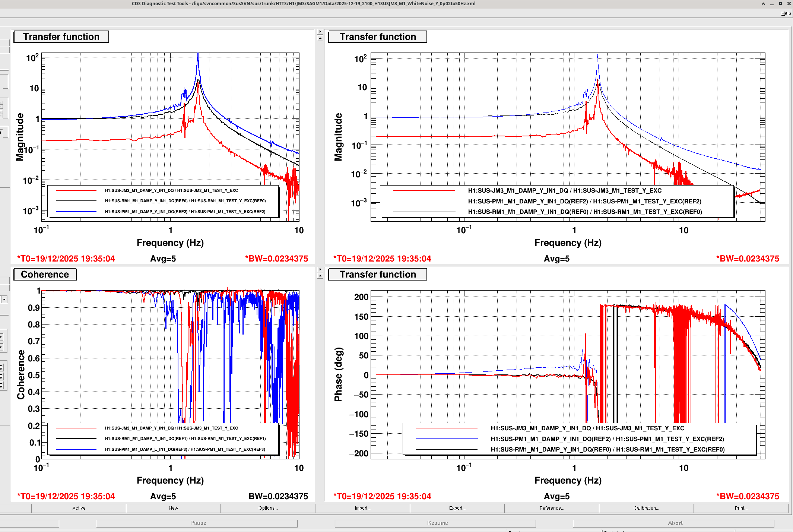Click the right-arrow icon beside Coherence plot
This screenshot has height=532, width=793.
click(320, 269)
